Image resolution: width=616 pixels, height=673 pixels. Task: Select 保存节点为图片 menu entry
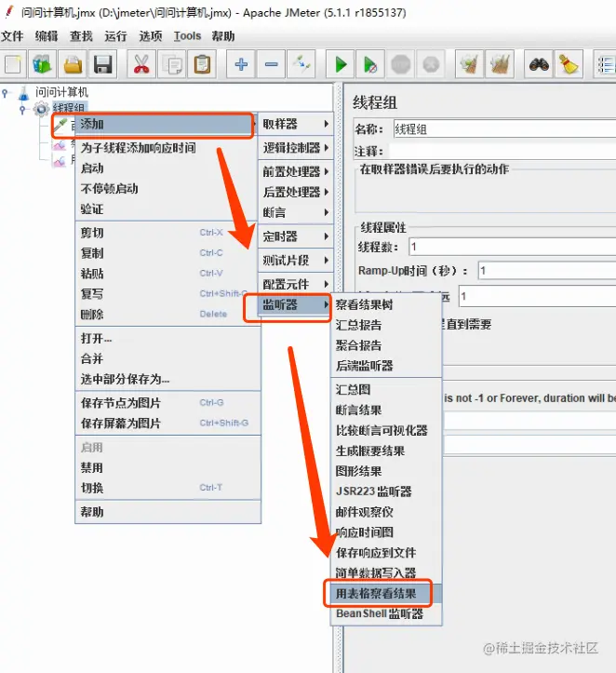[168, 403]
